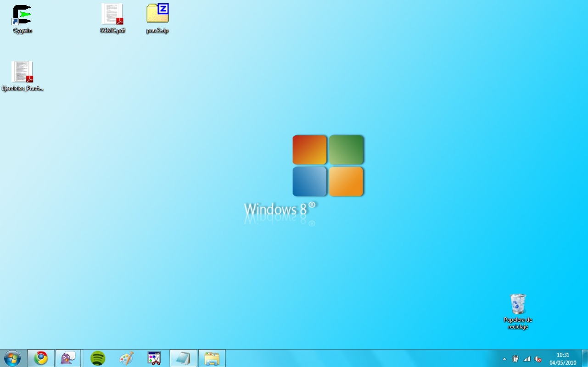Image resolution: width=588 pixels, height=367 pixels.
Task: Open Windows Explorer from the taskbar
Action: 212,358
